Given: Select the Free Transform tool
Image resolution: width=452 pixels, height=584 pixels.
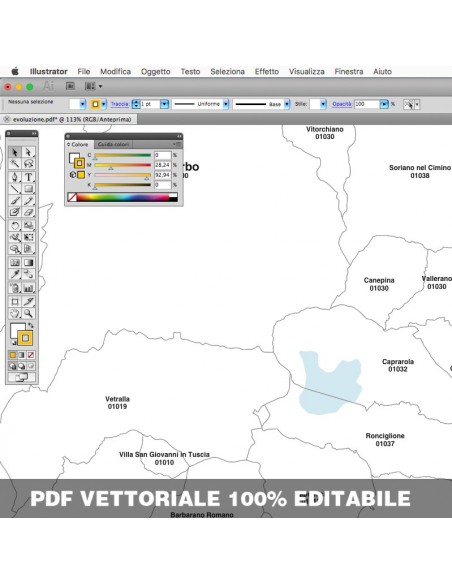Looking at the screenshot, I should pyautogui.click(x=28, y=237).
